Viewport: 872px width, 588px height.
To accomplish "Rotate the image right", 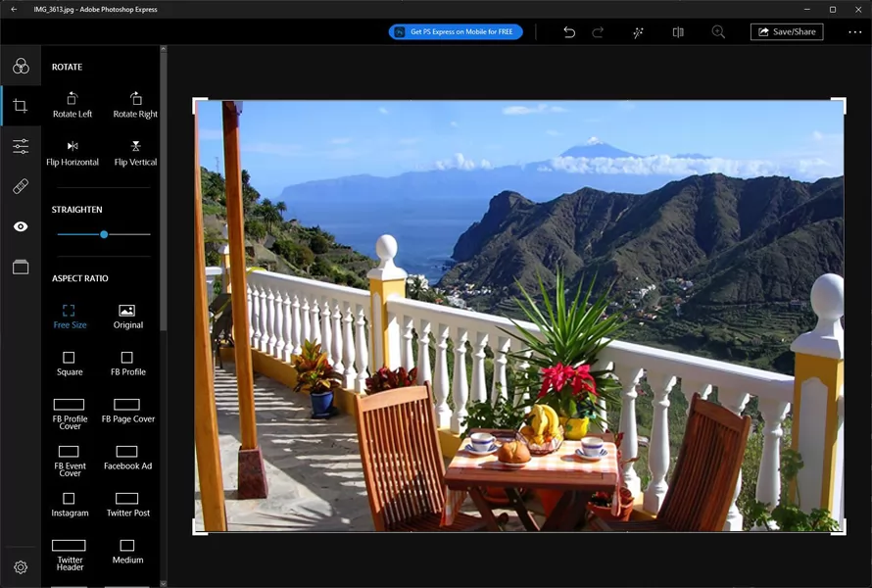I will point(135,105).
